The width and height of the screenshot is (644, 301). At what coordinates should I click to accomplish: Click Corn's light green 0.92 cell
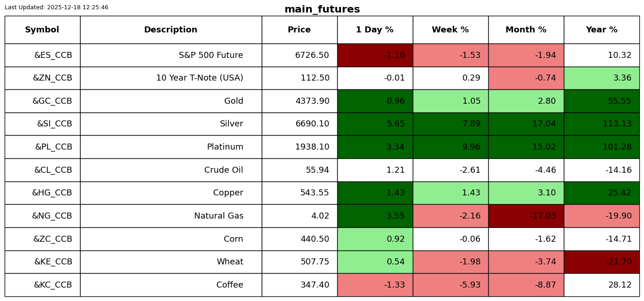(375, 239)
